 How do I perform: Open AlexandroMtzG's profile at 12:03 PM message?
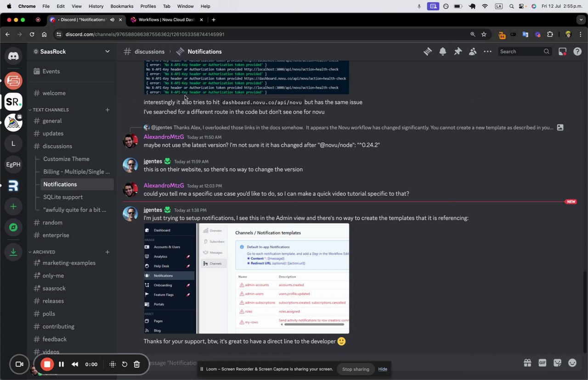coord(164,185)
